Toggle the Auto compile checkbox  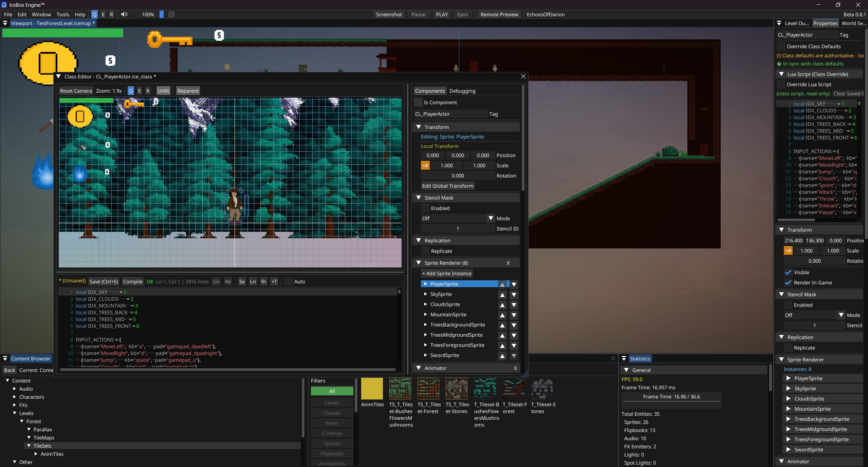tap(288, 282)
